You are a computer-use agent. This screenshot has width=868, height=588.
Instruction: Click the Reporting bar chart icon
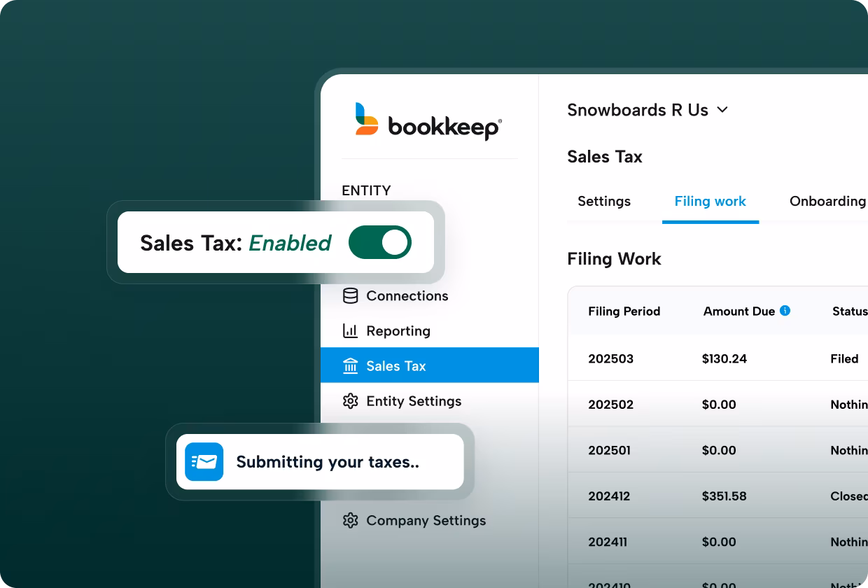[350, 331]
